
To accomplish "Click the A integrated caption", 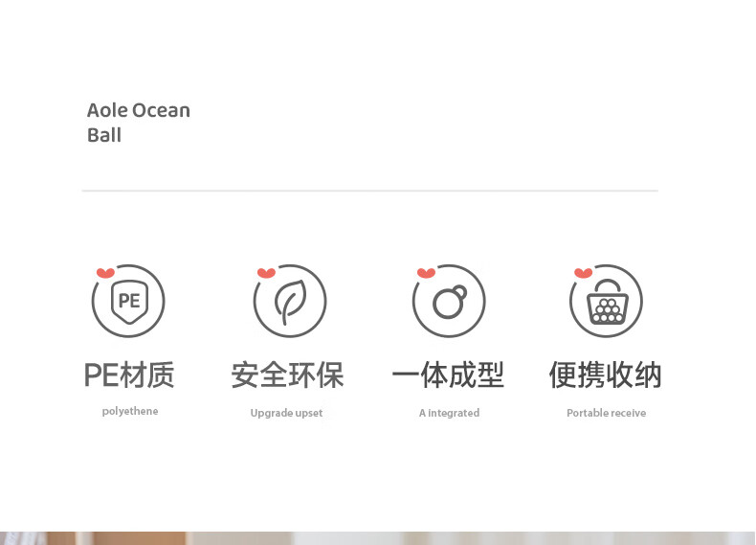I will tap(449, 413).
